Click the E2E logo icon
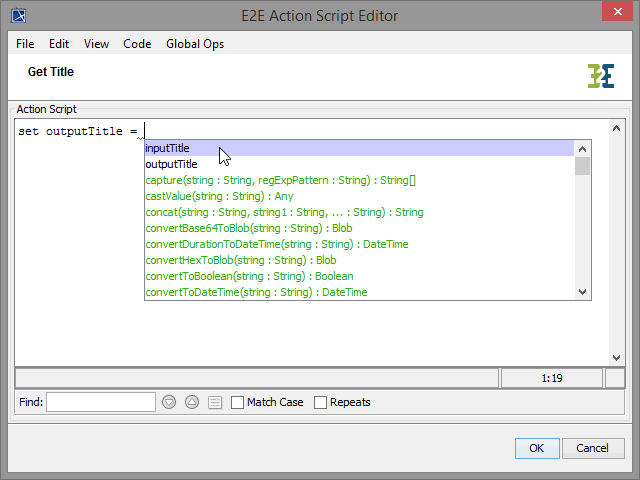640x480 pixels. (601, 76)
